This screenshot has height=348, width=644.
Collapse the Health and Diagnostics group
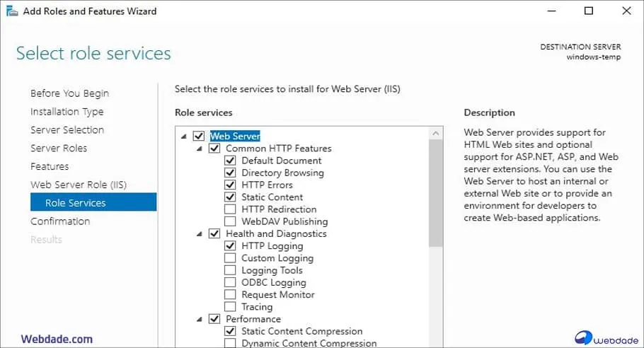[200, 234]
